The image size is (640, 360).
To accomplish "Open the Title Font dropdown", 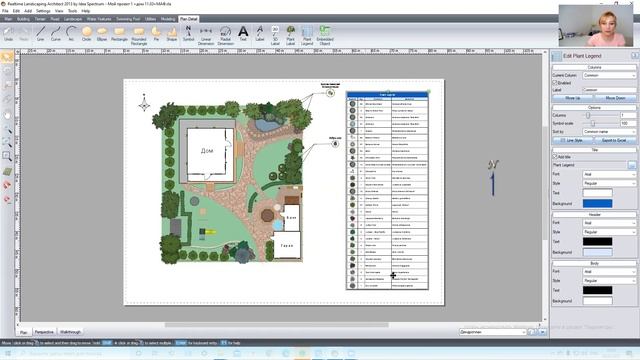I will click(609, 174).
